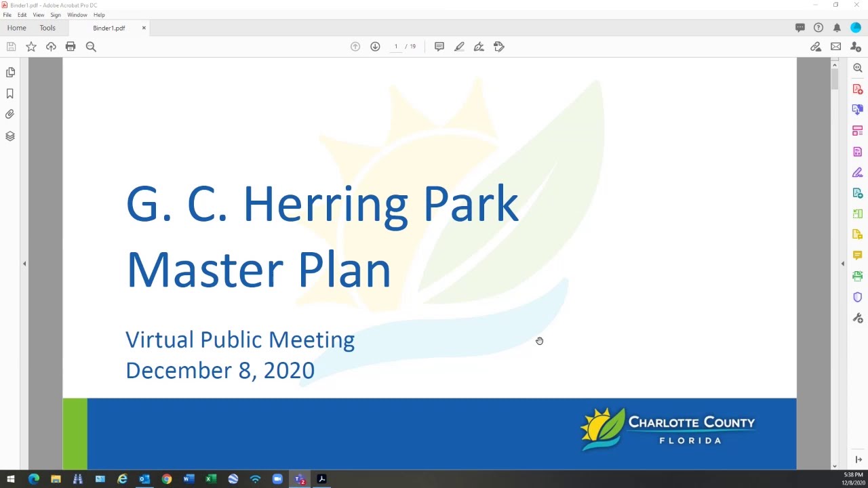The width and height of the screenshot is (868, 488).
Task: Click the blue account profile circle
Action: click(856, 28)
